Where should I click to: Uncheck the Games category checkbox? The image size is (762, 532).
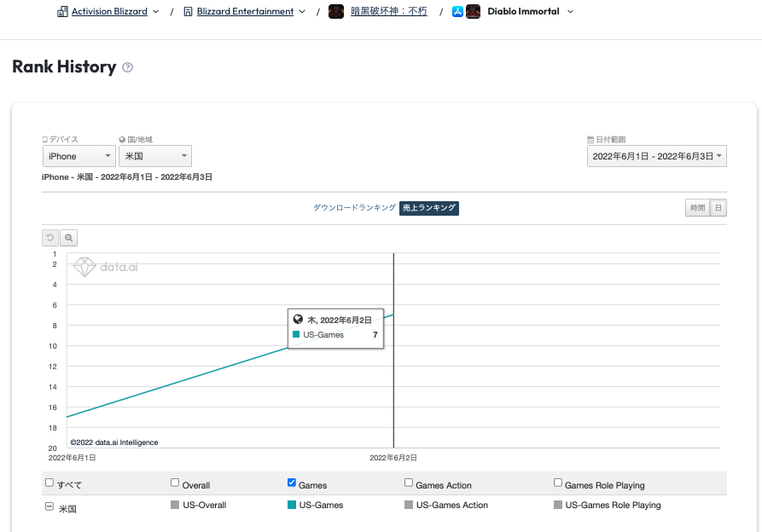[292, 483]
